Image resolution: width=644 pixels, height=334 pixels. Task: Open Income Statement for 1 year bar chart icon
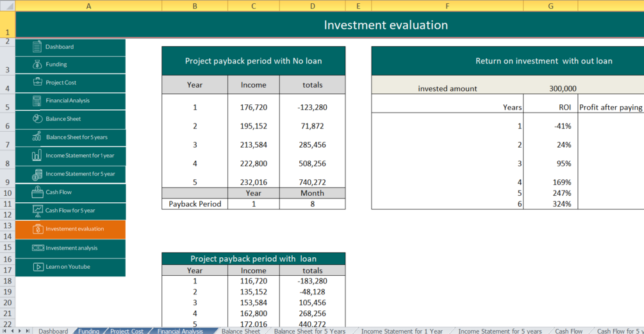point(37,155)
